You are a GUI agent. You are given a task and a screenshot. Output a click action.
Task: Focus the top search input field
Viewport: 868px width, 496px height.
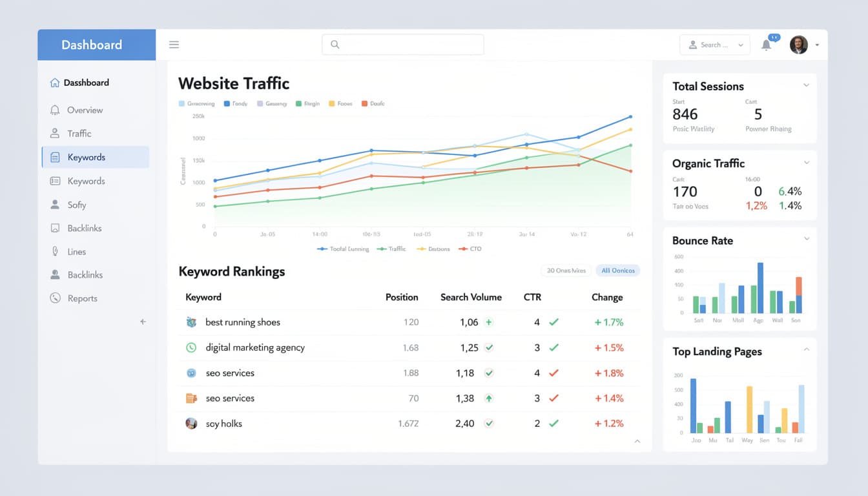pyautogui.click(x=402, y=45)
